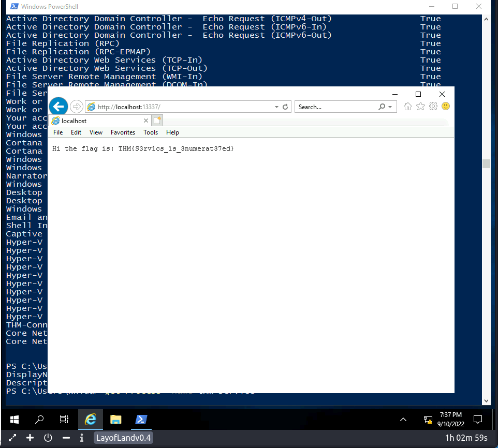
Task: Open the Tools gear icon
Action: coord(433,107)
